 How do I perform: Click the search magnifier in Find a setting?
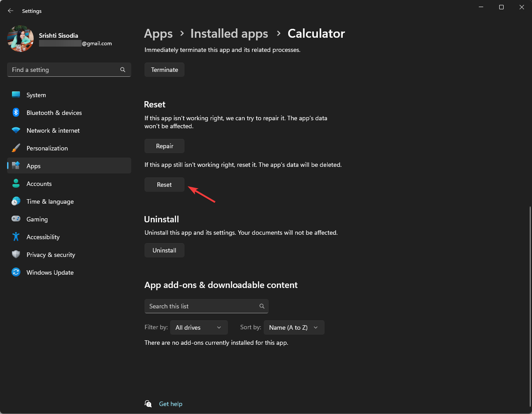123,70
